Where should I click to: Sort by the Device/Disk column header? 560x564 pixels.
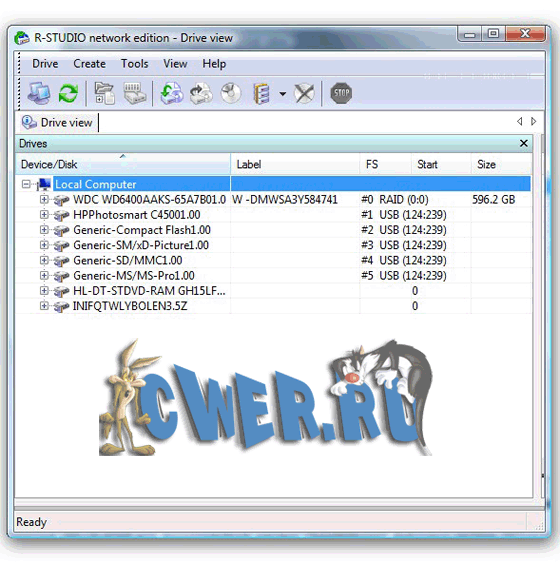coord(123,165)
